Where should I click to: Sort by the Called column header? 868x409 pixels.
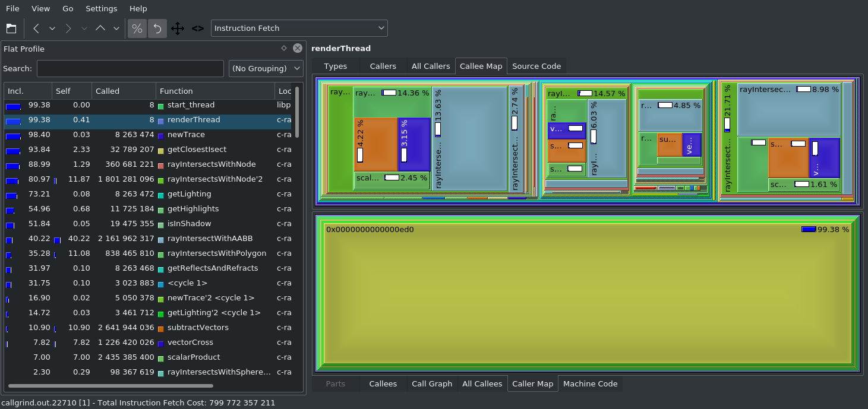tap(124, 91)
